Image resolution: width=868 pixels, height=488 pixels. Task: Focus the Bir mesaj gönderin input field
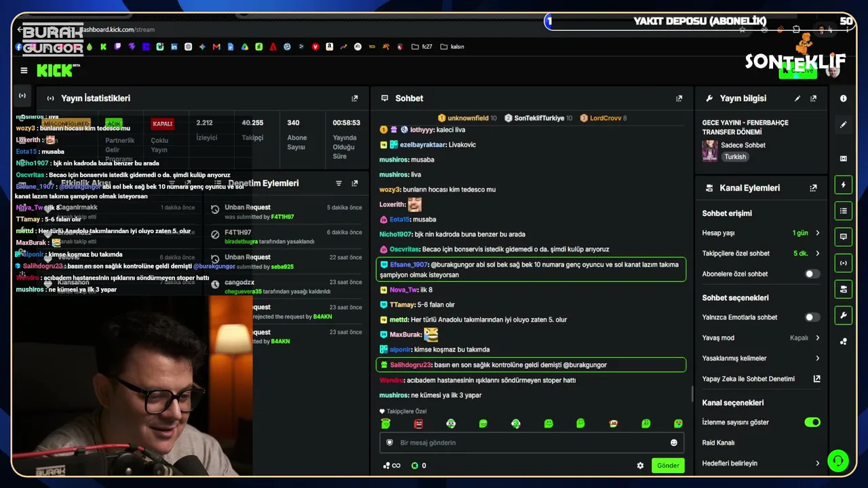coord(532,443)
